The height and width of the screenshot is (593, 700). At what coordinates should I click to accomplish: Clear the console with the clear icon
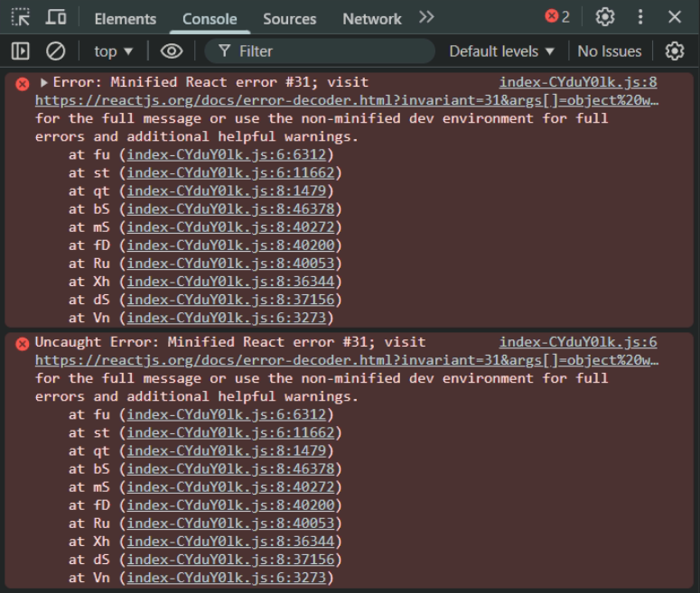(x=56, y=51)
